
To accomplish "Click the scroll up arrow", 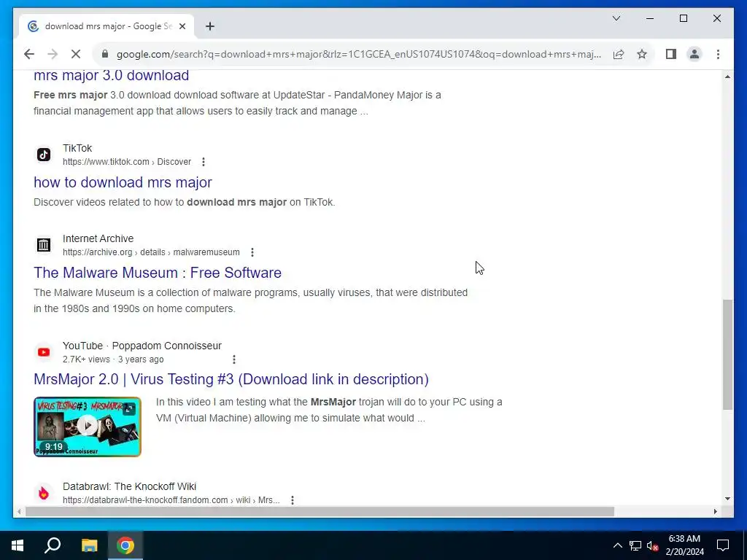I will (x=727, y=77).
